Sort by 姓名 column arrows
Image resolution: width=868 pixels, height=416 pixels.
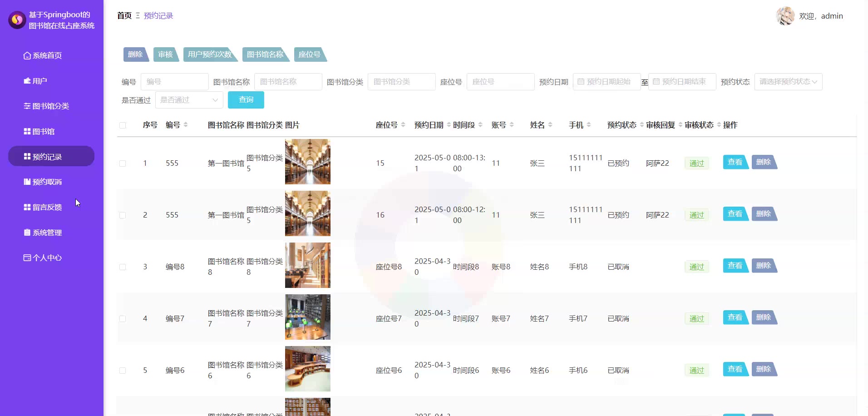tap(550, 125)
